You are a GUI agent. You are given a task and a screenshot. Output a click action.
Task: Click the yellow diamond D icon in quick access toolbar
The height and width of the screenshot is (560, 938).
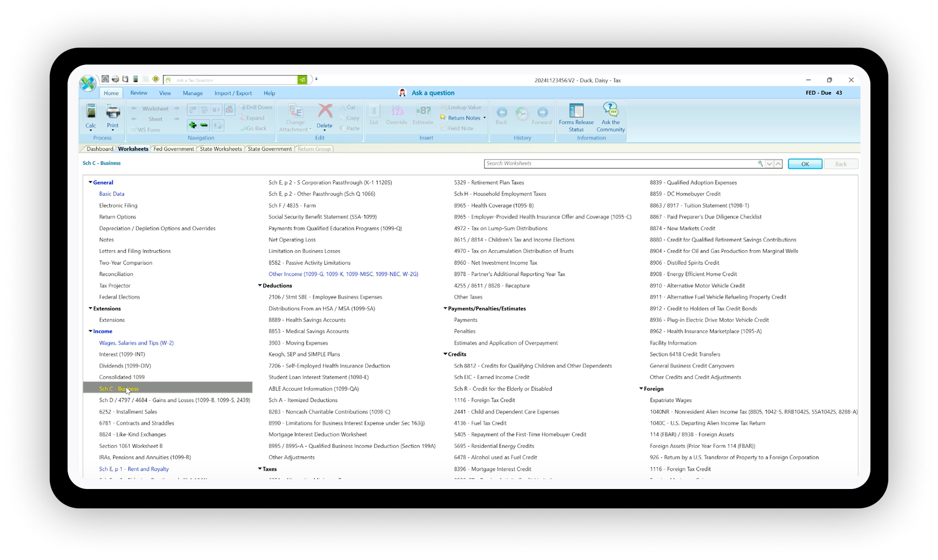click(156, 79)
